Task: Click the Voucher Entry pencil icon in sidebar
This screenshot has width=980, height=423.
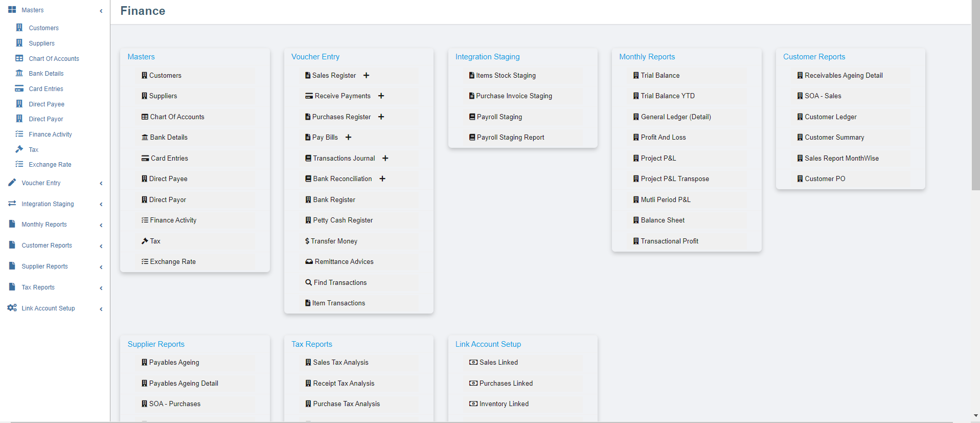Action: [x=12, y=183]
